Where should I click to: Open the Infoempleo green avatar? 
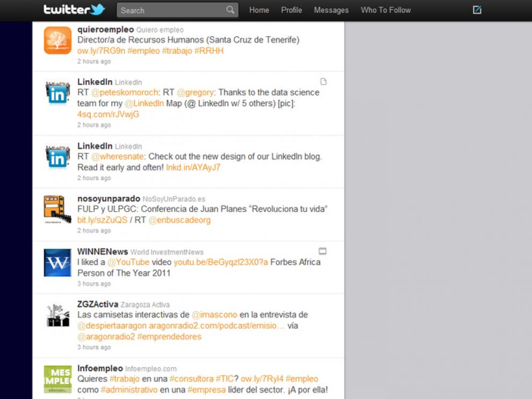(57, 379)
